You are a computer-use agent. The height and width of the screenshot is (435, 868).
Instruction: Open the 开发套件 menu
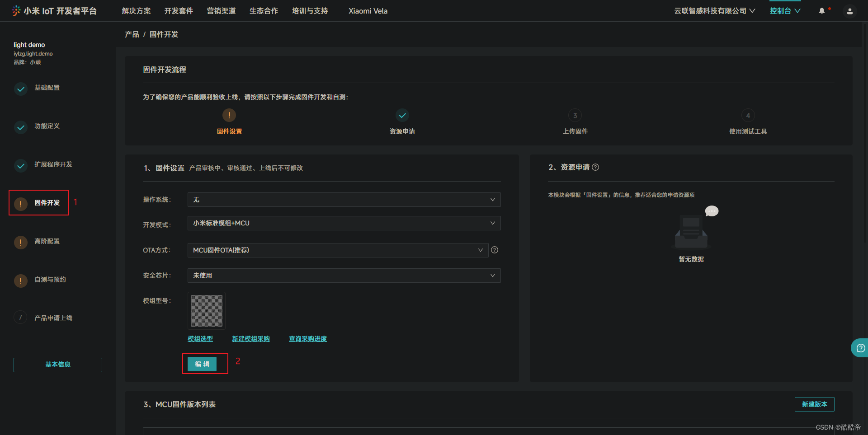(x=179, y=11)
